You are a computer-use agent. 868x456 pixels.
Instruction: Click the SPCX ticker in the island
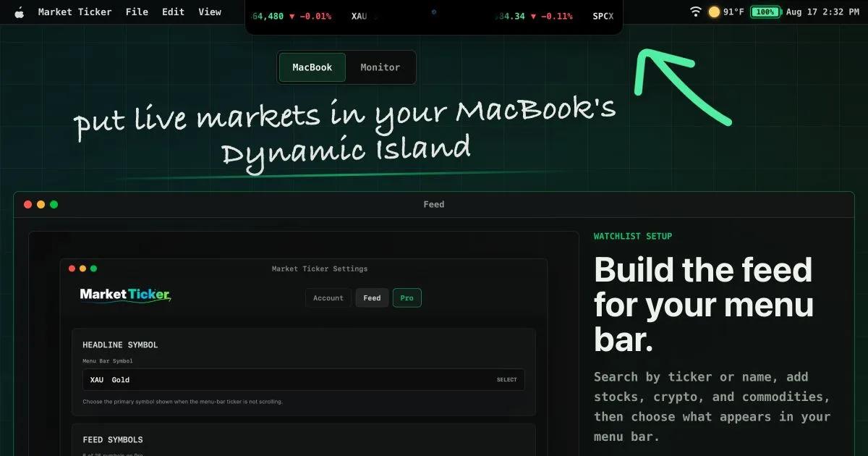pyautogui.click(x=603, y=16)
